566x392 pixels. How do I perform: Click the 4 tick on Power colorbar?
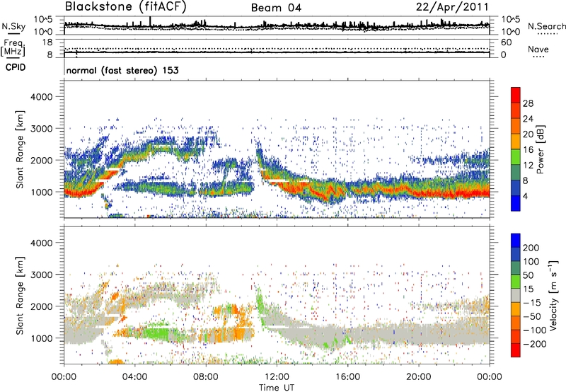(x=525, y=196)
